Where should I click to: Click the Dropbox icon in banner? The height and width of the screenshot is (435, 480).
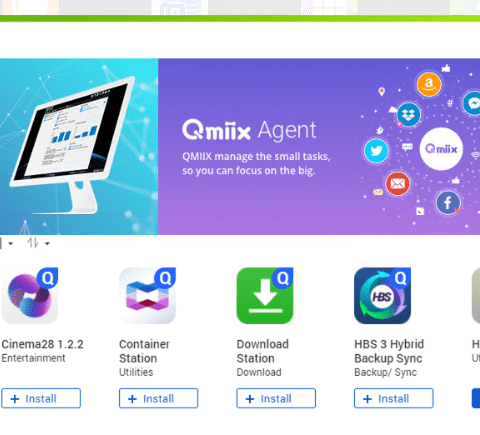point(409,115)
